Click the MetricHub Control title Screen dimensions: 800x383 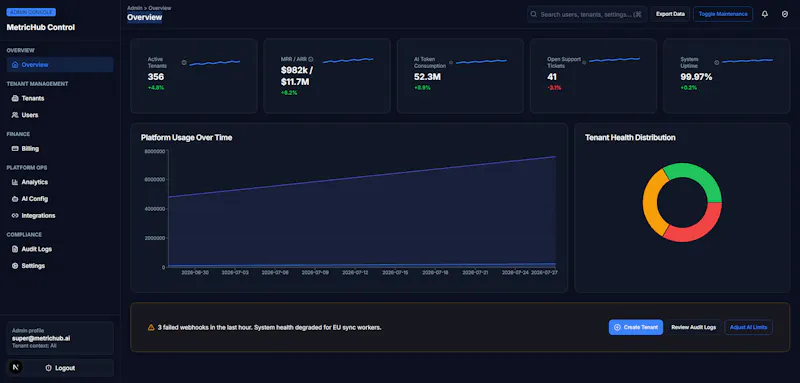click(41, 28)
